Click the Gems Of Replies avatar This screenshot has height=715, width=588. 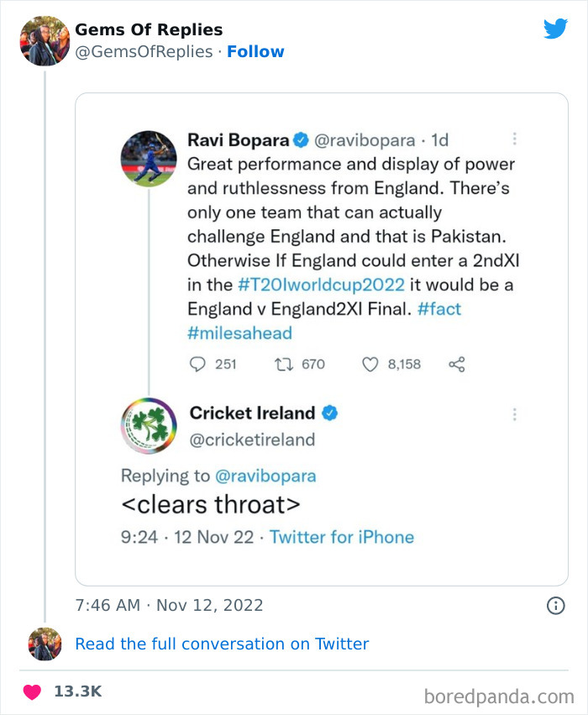44,39
